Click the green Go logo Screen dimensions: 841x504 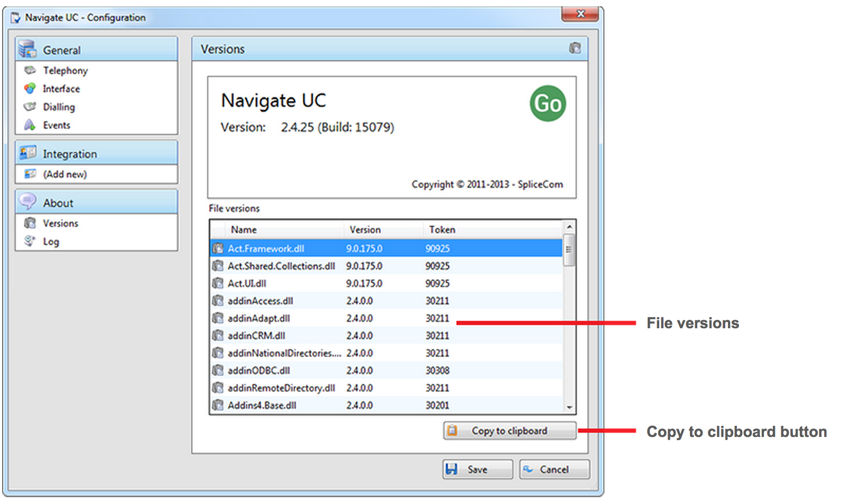548,103
